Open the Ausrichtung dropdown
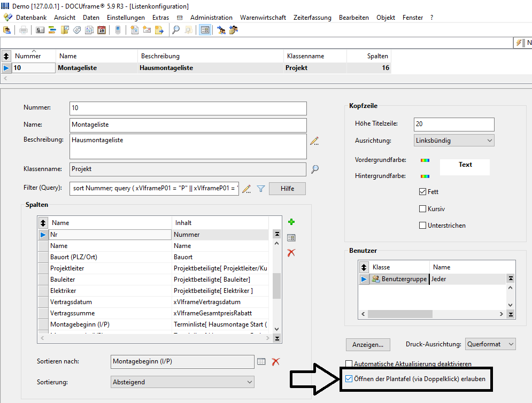The image size is (532, 403). tap(454, 141)
